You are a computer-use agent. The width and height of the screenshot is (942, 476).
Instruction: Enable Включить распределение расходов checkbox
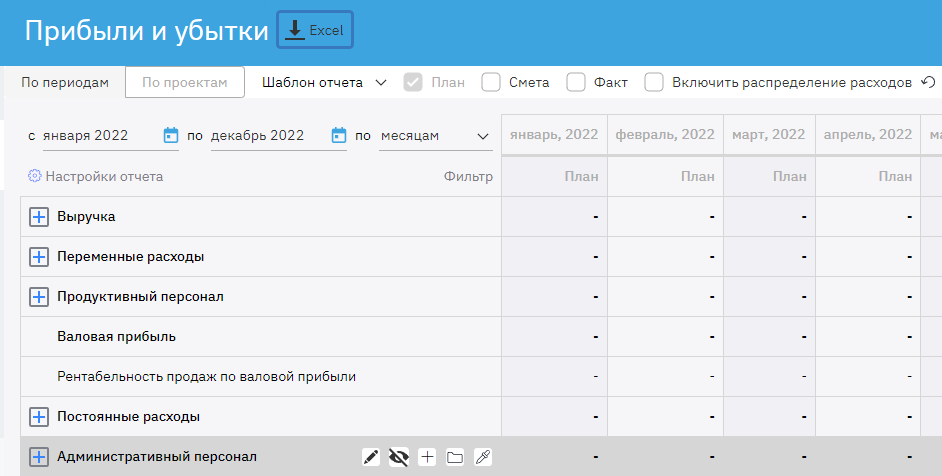tap(654, 82)
